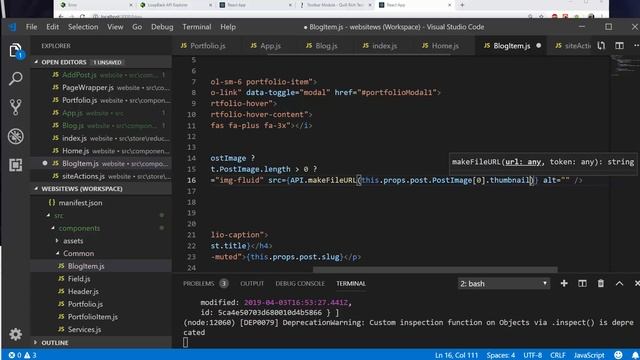Screen dimensions: 640x360
Task: Open the Help menu
Action: 228,27
